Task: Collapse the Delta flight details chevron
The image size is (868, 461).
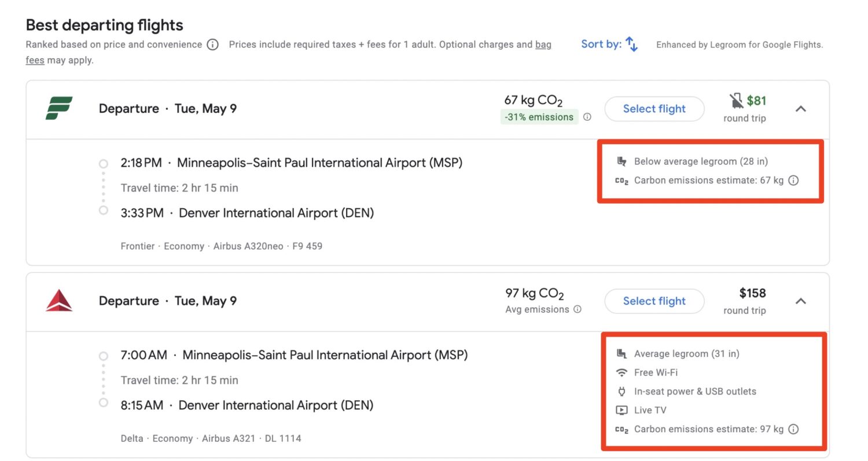Action: point(801,301)
